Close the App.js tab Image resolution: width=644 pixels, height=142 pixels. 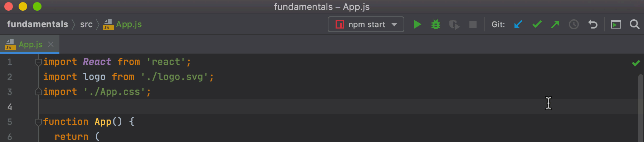pos(51,44)
